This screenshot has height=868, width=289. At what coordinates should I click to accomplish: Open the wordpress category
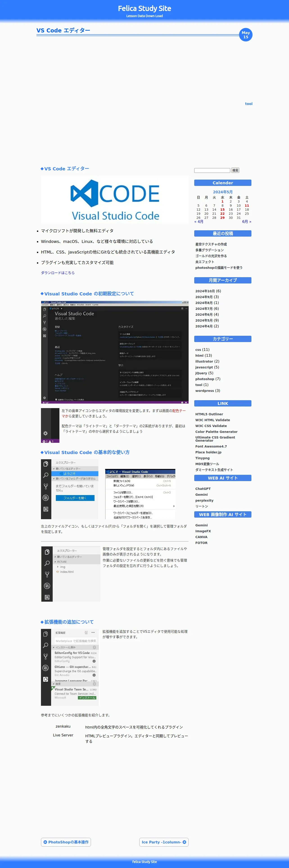[204, 391]
